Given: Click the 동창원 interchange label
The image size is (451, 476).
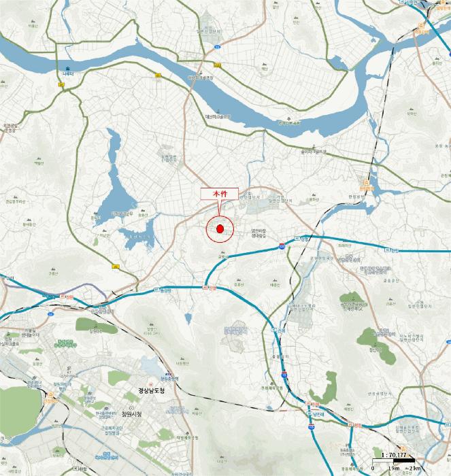Looking at the screenshot, I should coord(166,290).
